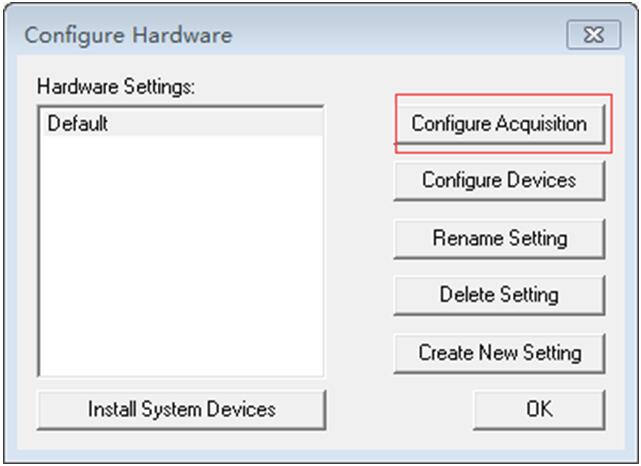The image size is (641, 466).
Task: Configure devices for the hardware setting
Action: coord(499,181)
